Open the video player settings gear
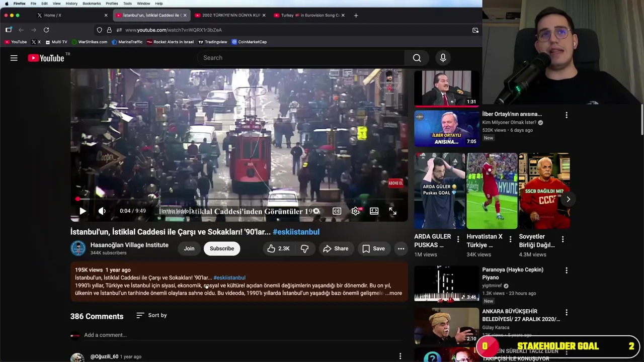The image size is (644, 362). tap(356, 211)
